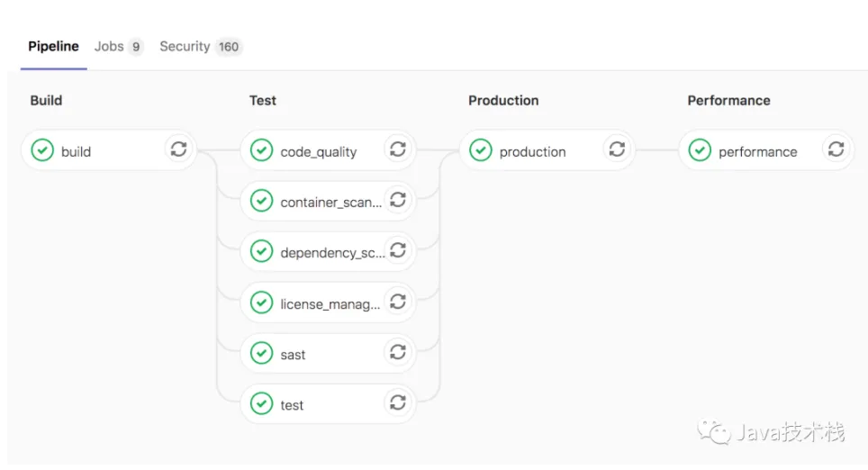Open the code_quality job details

tap(319, 152)
